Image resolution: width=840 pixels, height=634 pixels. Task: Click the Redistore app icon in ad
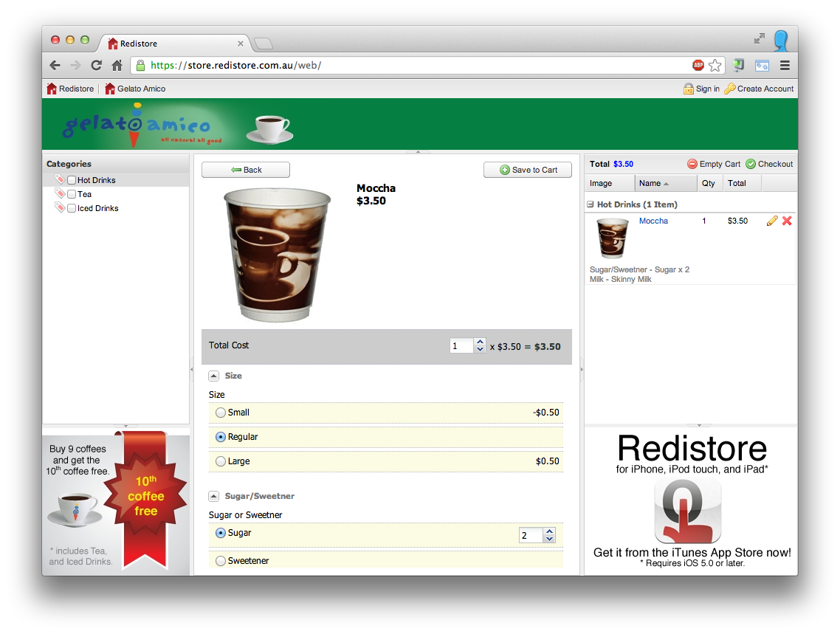pyautogui.click(x=688, y=511)
